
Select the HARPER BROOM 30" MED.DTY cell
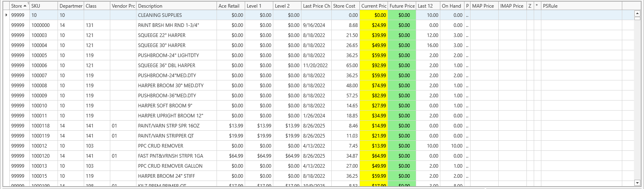[176, 86]
